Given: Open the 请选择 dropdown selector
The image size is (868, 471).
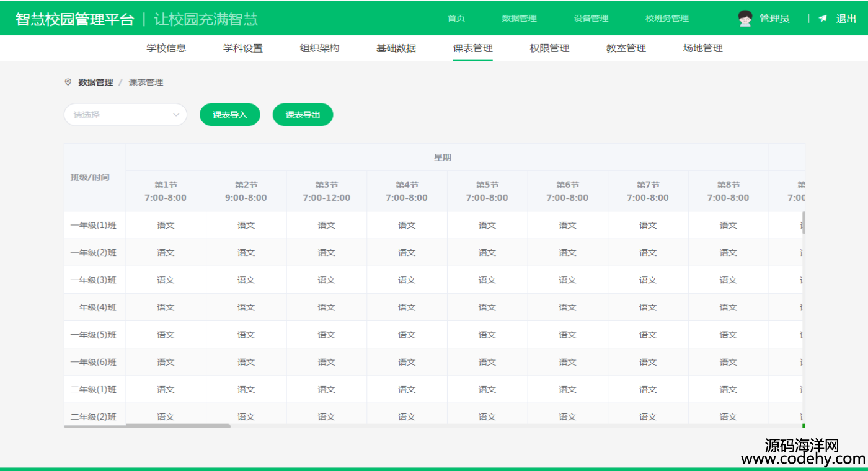Looking at the screenshot, I should click(125, 115).
